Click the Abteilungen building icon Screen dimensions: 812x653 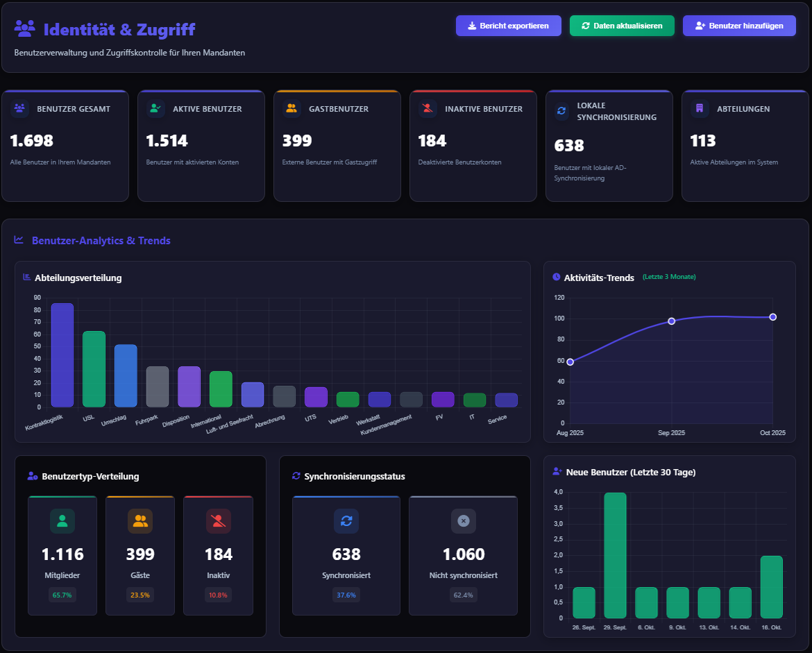(700, 108)
